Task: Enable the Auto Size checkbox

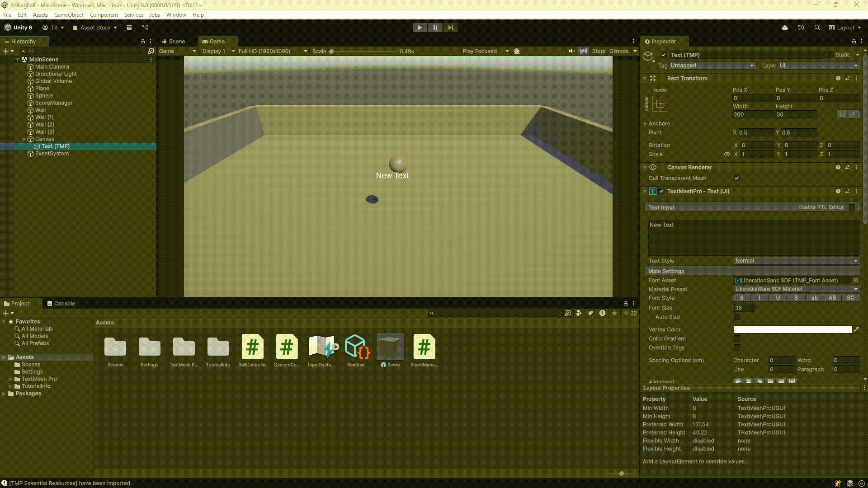Action: point(737,317)
